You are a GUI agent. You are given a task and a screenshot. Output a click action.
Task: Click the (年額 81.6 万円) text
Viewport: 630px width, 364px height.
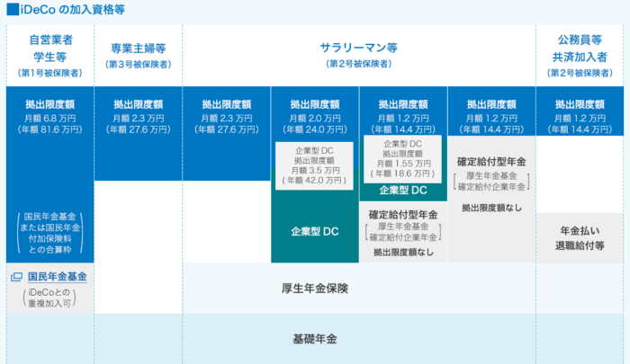(x=50, y=129)
